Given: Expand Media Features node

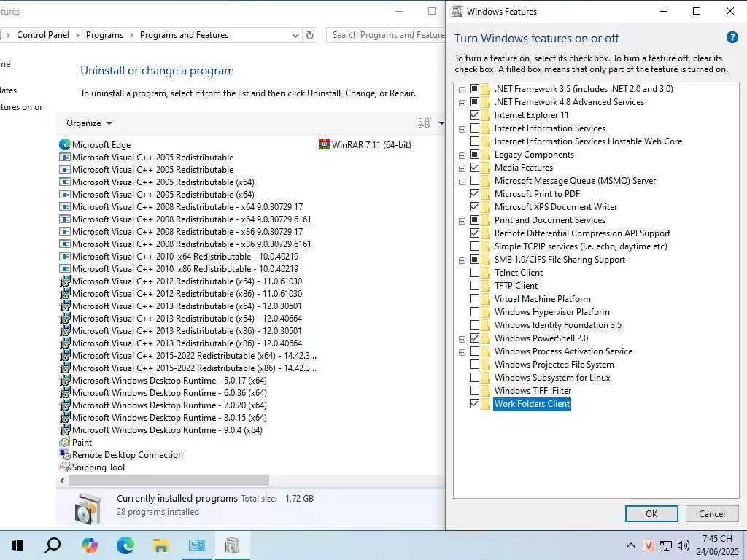Looking at the screenshot, I should [x=462, y=168].
